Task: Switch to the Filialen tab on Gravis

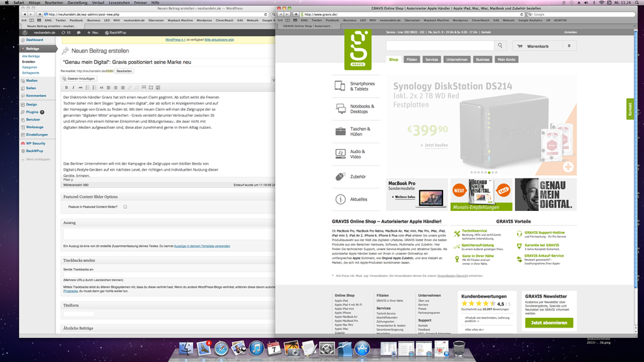Action: coord(411,59)
